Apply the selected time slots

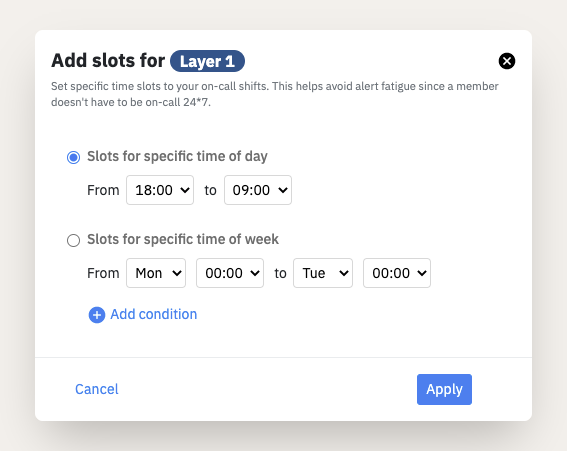point(444,390)
